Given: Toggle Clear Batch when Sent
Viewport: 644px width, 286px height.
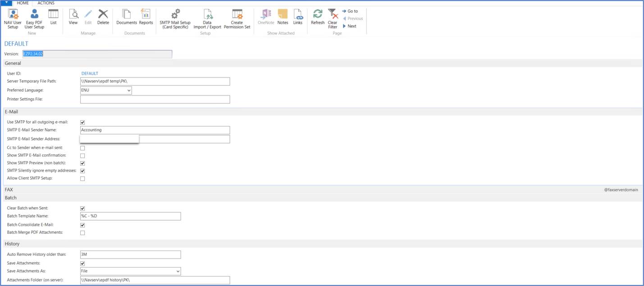Looking at the screenshot, I should tap(82, 209).
